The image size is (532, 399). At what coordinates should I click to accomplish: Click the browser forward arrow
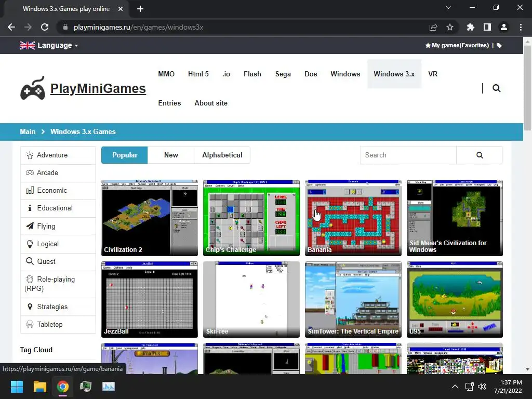pyautogui.click(x=28, y=27)
